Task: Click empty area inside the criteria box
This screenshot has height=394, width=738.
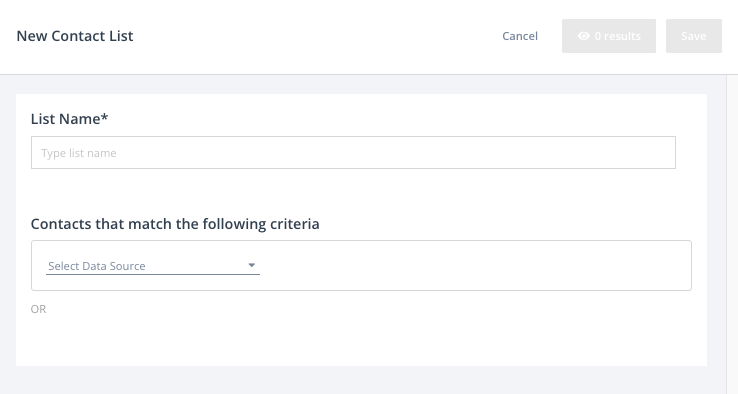Action: pyautogui.click(x=471, y=265)
